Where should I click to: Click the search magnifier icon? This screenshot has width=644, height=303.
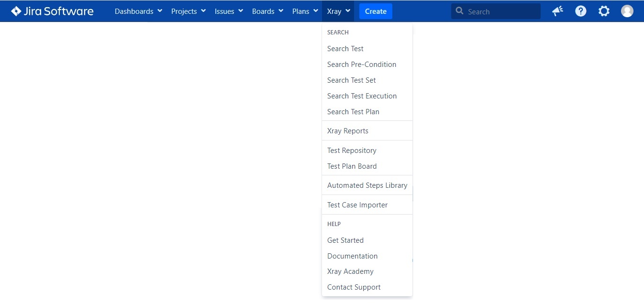(x=460, y=11)
